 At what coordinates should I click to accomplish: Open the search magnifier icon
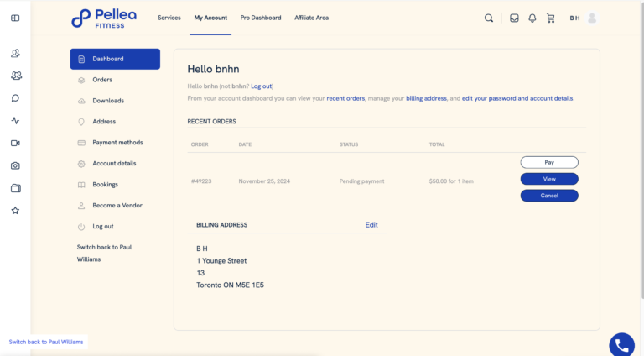488,18
